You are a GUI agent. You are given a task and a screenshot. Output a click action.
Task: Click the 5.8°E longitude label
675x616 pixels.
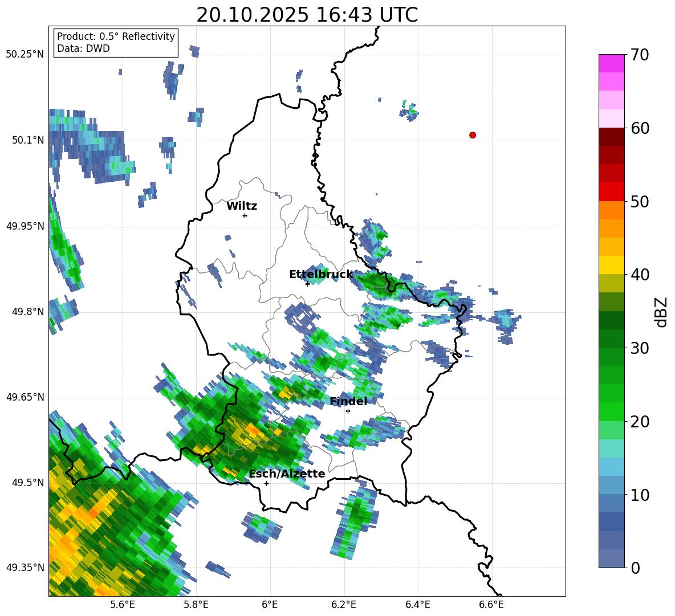tap(196, 605)
